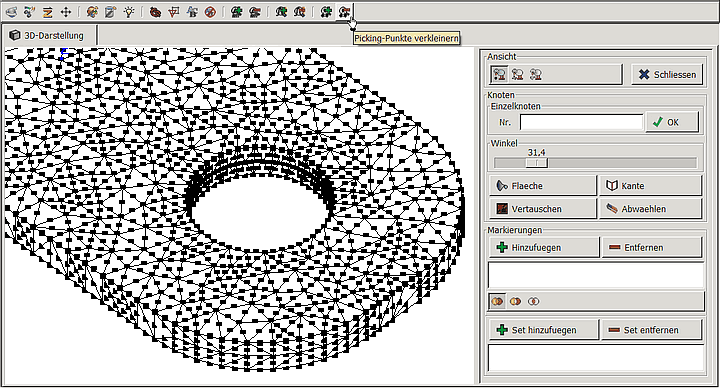The height and width of the screenshot is (388, 720).
Task: Click the center hole of the 3D mesh
Action: (260, 214)
